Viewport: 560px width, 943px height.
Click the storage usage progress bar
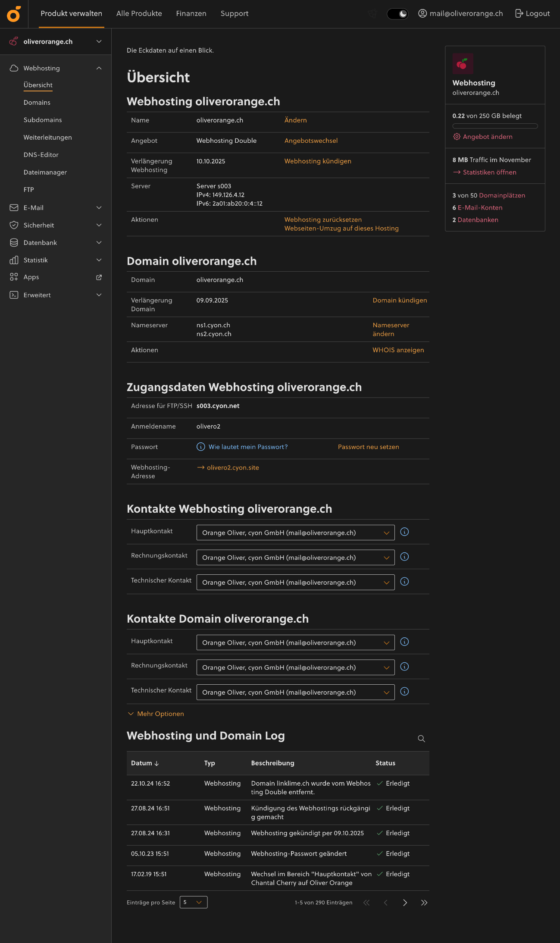495,126
